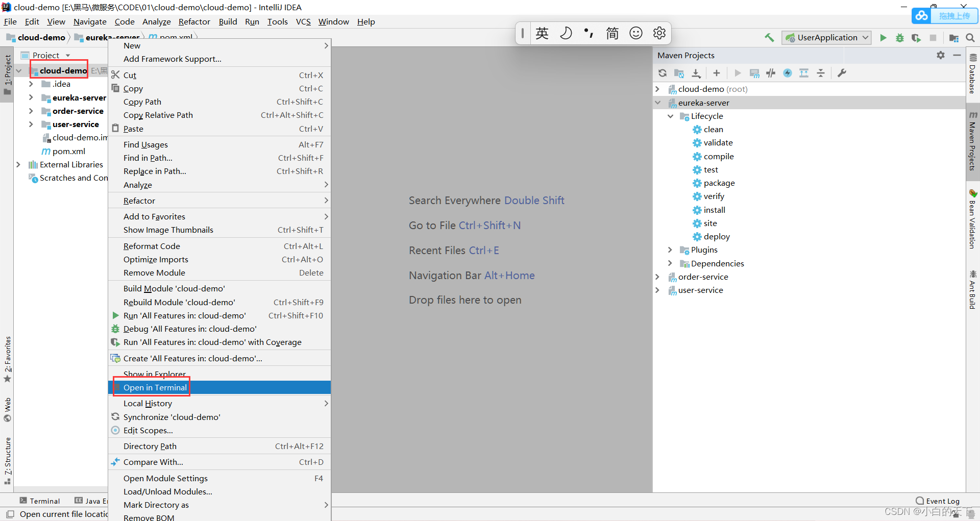
Task: Toggle Skip Tests mode lightning icon
Action: click(x=788, y=73)
